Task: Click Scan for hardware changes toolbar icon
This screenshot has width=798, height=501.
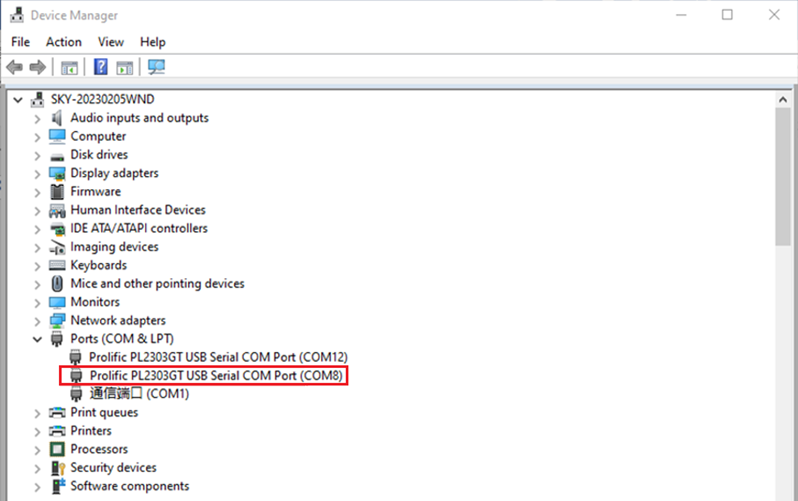Action: (x=156, y=68)
